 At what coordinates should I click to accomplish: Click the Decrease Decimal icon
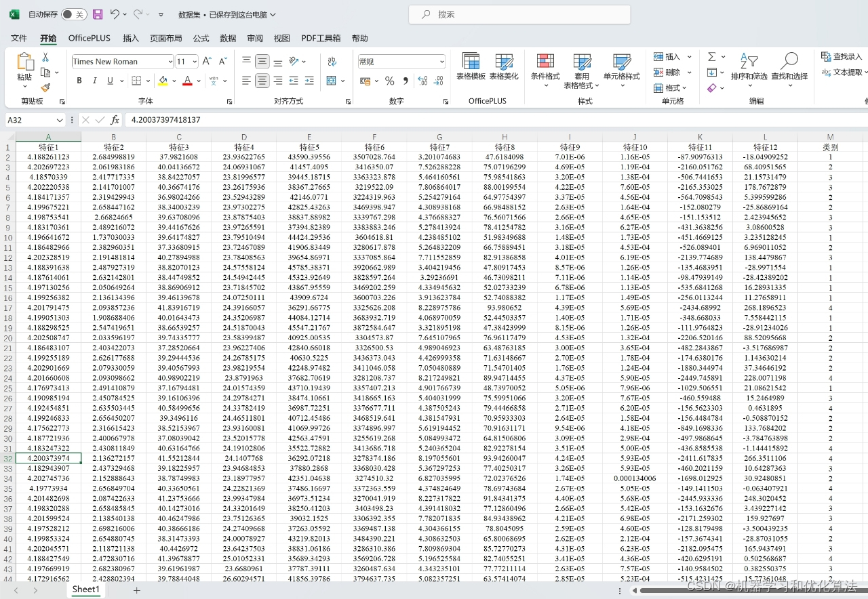point(438,81)
